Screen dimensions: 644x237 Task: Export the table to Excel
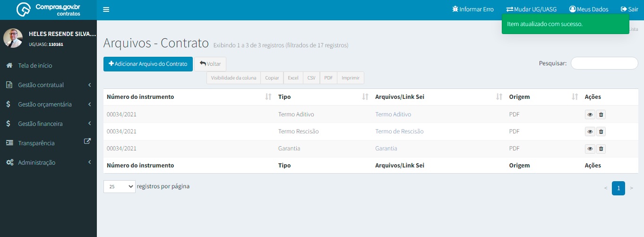coord(293,78)
